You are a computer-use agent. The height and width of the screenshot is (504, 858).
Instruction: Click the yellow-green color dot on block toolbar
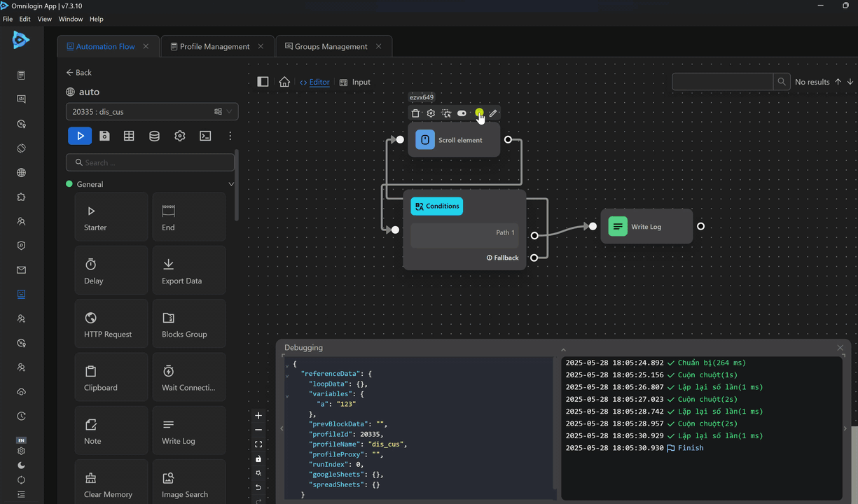(479, 113)
